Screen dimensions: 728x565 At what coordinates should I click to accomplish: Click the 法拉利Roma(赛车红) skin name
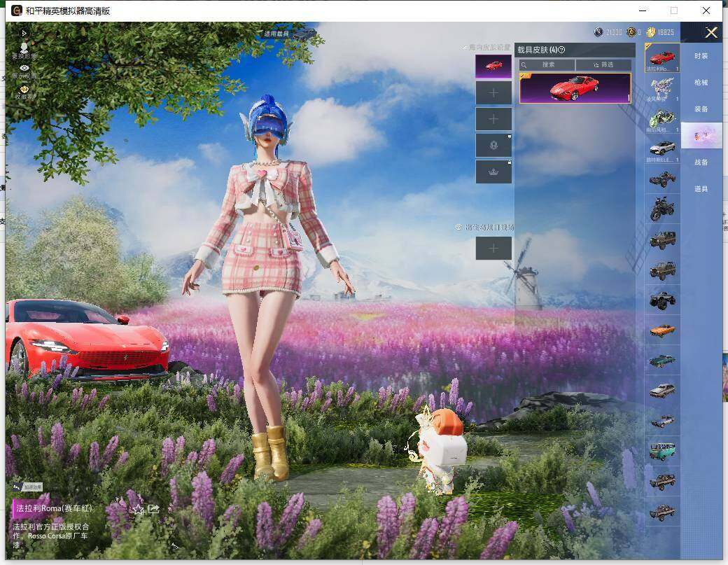point(54,508)
